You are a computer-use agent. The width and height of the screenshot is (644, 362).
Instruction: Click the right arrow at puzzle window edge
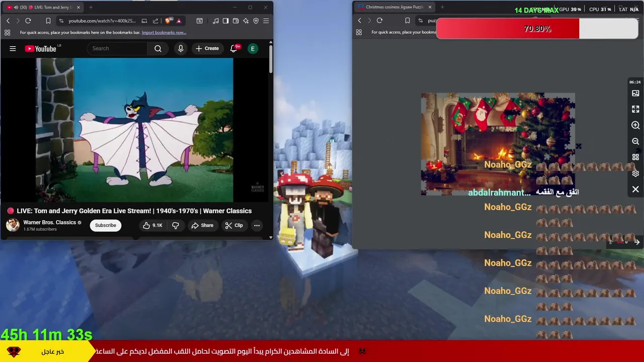[x=636, y=242]
